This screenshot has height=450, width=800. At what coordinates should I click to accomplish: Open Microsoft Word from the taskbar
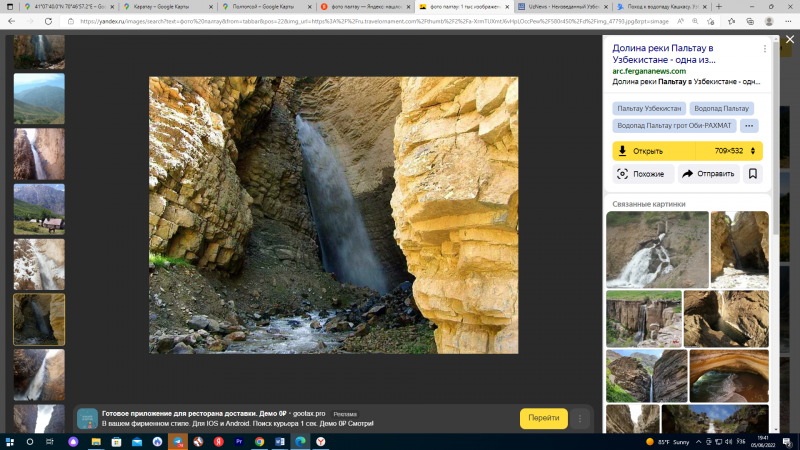[280, 442]
